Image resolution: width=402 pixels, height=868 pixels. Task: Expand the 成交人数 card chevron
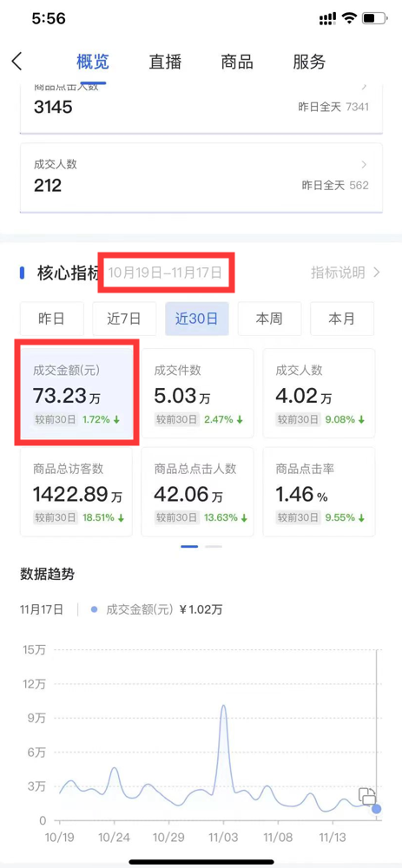[x=364, y=164]
